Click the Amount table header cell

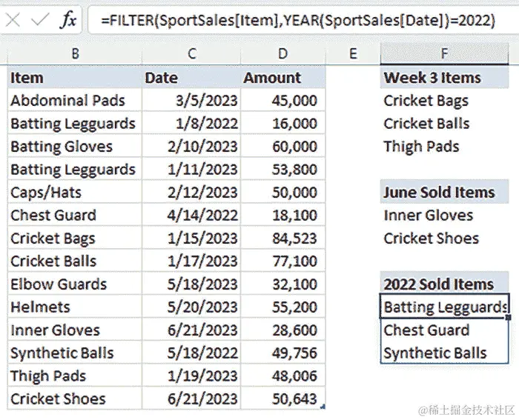(x=283, y=78)
